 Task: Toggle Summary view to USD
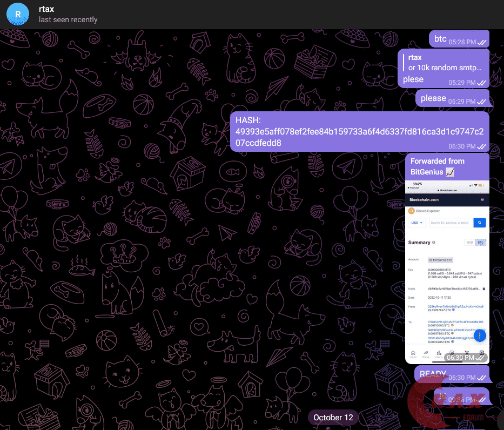pyautogui.click(x=469, y=243)
